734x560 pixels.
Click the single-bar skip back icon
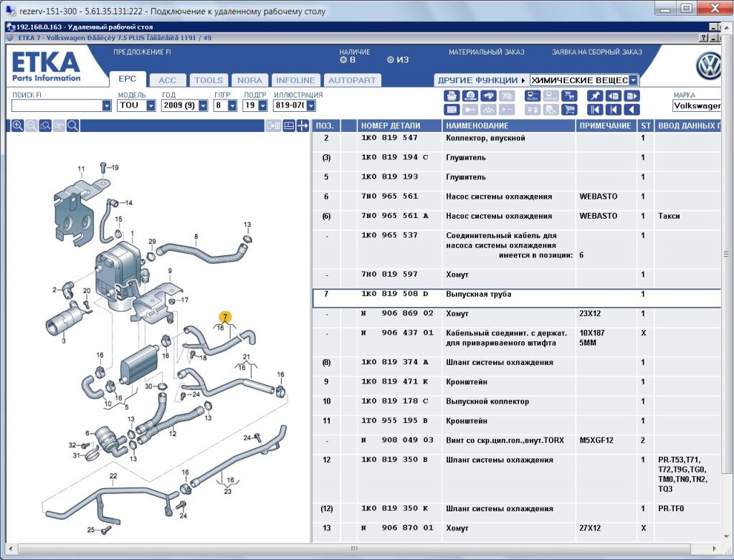tap(614, 110)
